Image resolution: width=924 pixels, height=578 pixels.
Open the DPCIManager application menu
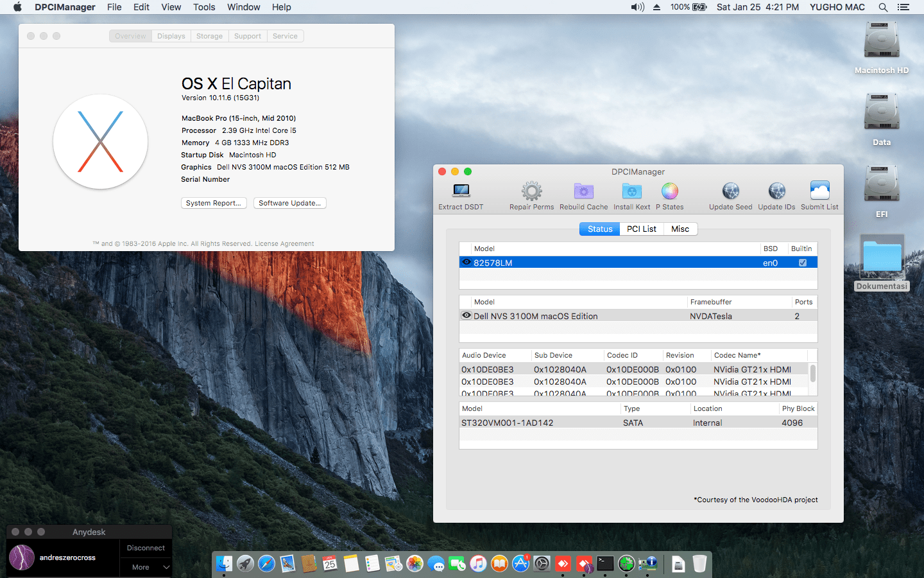pyautogui.click(x=65, y=7)
